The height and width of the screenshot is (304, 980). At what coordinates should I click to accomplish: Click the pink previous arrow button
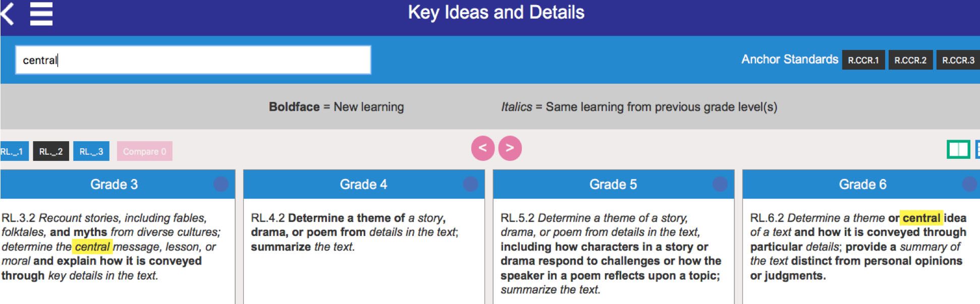tap(482, 148)
